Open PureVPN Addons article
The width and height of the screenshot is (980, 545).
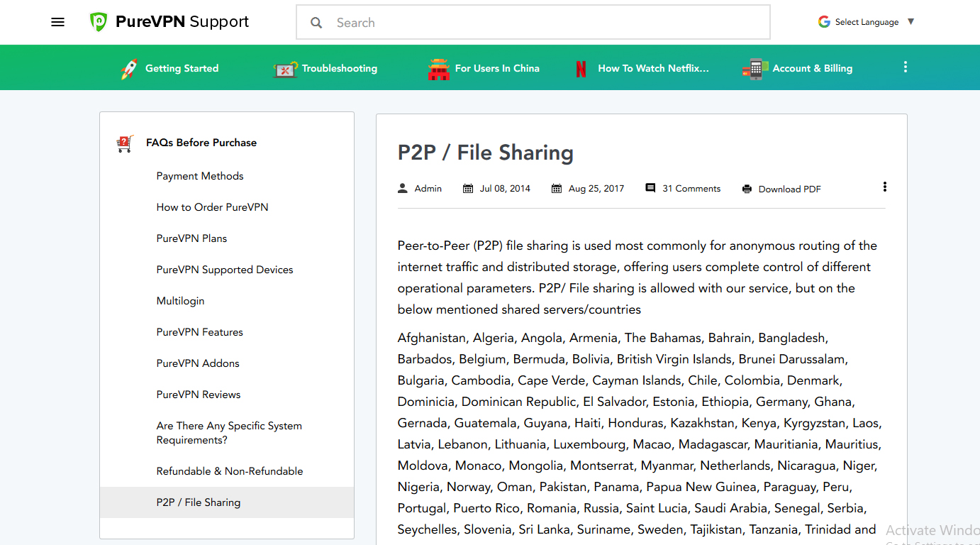(198, 363)
